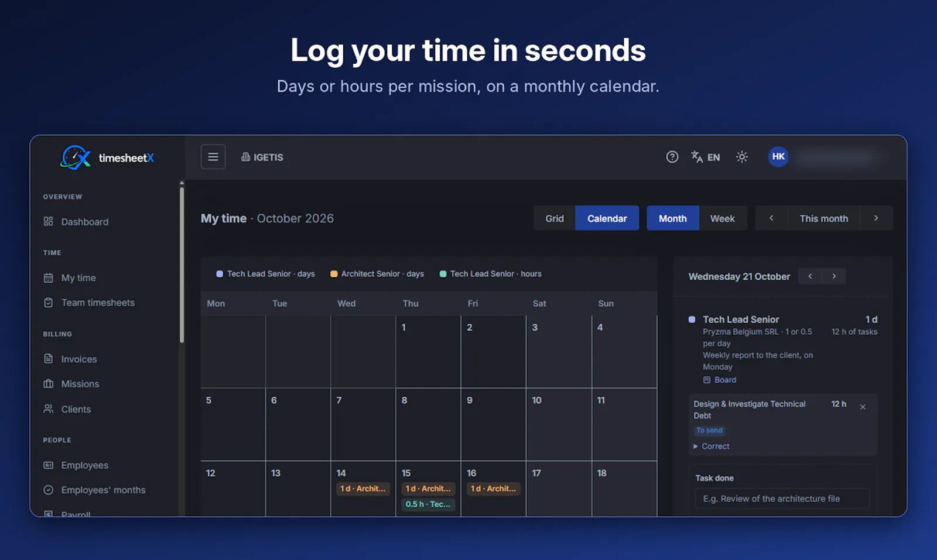Select day 1 in the calendar
Screen dimensions: 937x560
tap(428, 352)
